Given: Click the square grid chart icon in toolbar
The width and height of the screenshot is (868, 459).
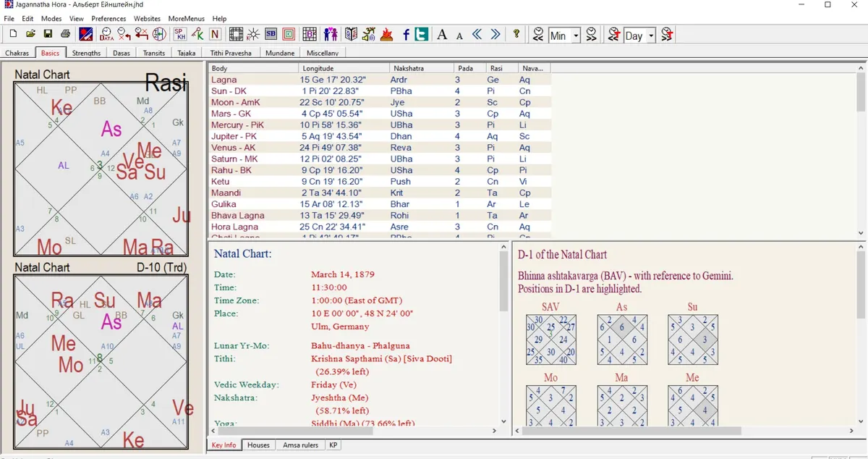Looking at the screenshot, I should [235, 34].
